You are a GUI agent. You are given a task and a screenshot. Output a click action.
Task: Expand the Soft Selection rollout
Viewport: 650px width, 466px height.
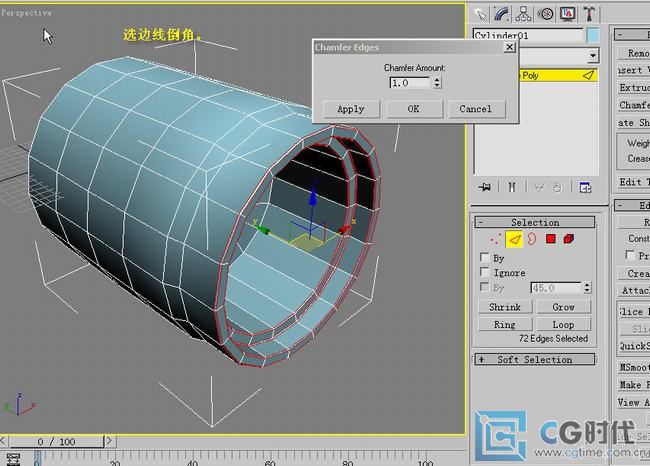tap(535, 359)
